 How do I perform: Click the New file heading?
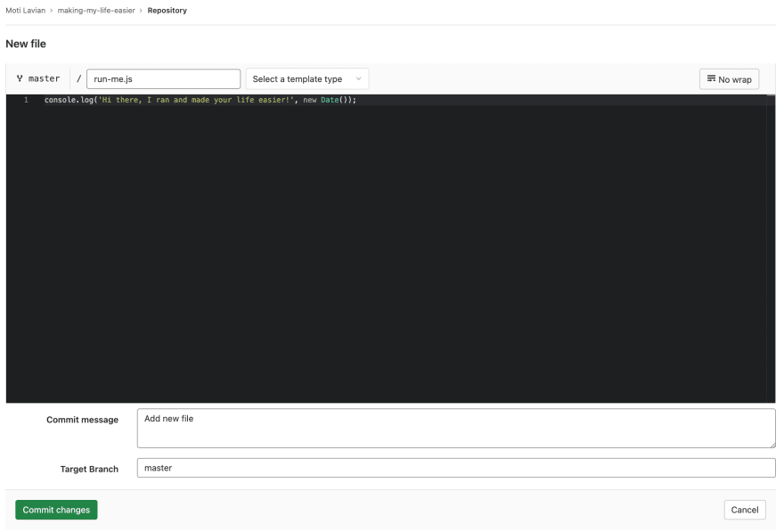tap(26, 44)
